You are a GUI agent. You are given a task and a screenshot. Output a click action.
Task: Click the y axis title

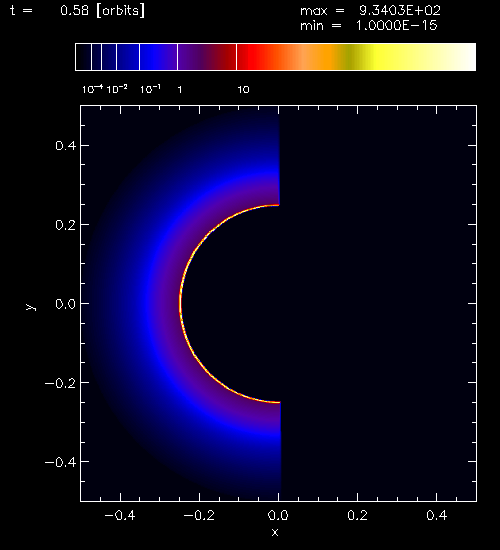coord(31,307)
